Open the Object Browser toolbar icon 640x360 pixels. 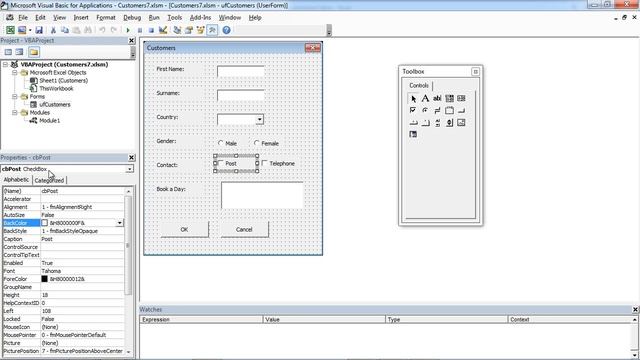point(200,30)
